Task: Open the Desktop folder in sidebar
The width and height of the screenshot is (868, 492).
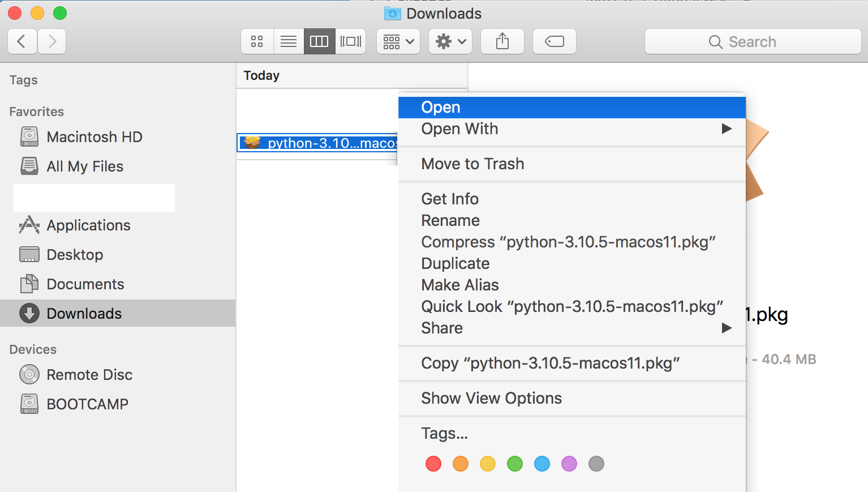Action: tap(118, 255)
